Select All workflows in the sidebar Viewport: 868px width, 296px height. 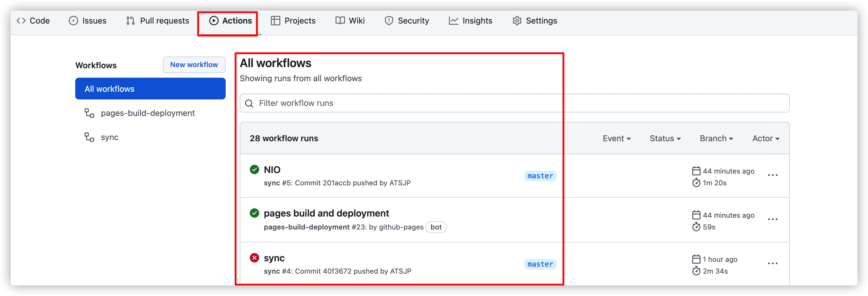tap(150, 89)
